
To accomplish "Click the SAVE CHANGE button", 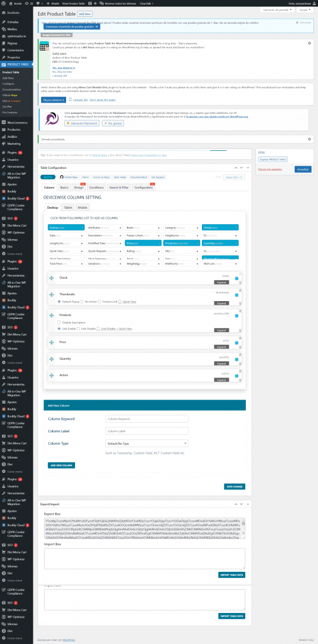I will (235, 487).
